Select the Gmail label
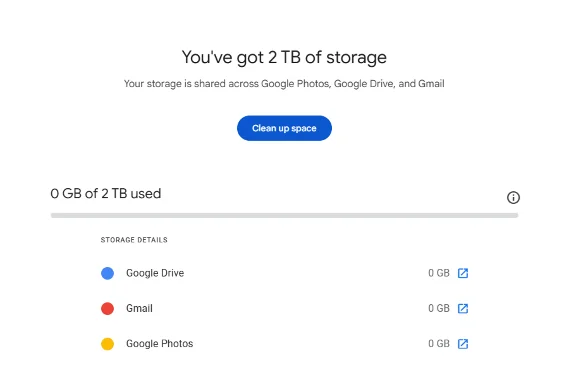This screenshot has width=576, height=392. tap(139, 308)
